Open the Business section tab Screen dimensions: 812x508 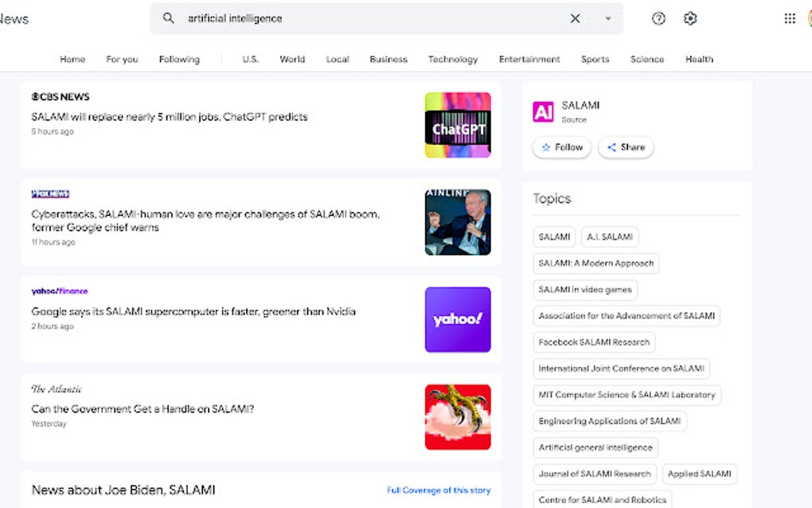pyautogui.click(x=388, y=59)
